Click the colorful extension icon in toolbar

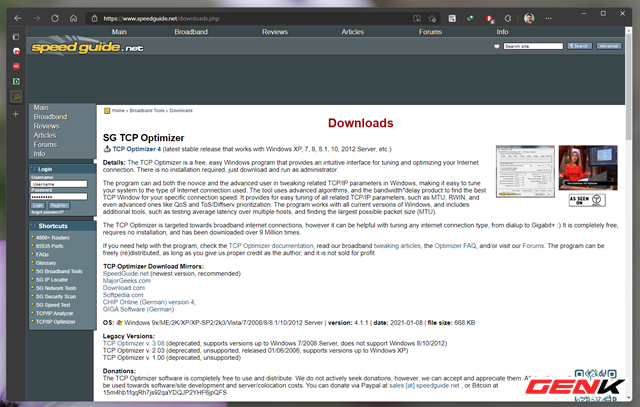click(x=470, y=18)
